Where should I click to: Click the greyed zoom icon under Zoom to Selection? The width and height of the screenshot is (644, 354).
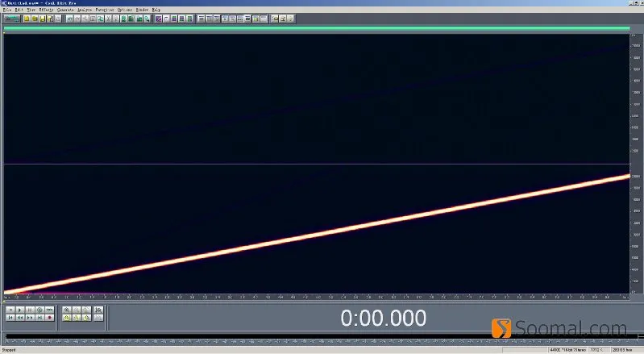pyautogui.click(x=98, y=318)
